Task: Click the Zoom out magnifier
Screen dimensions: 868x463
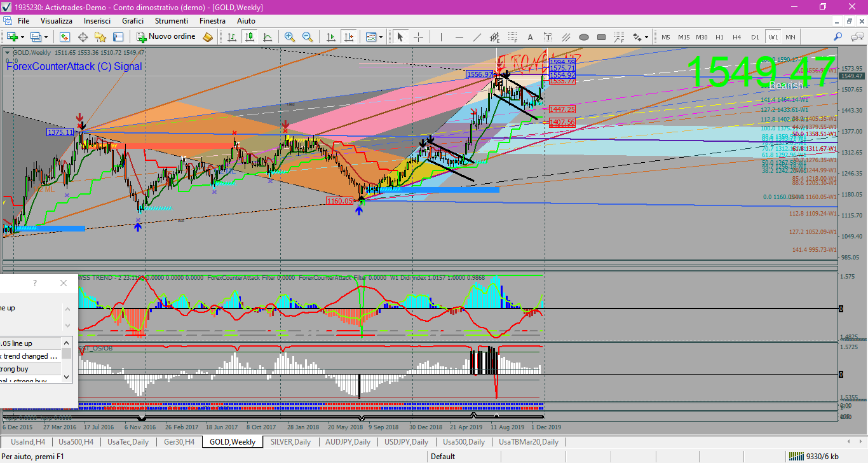Action: tap(308, 37)
